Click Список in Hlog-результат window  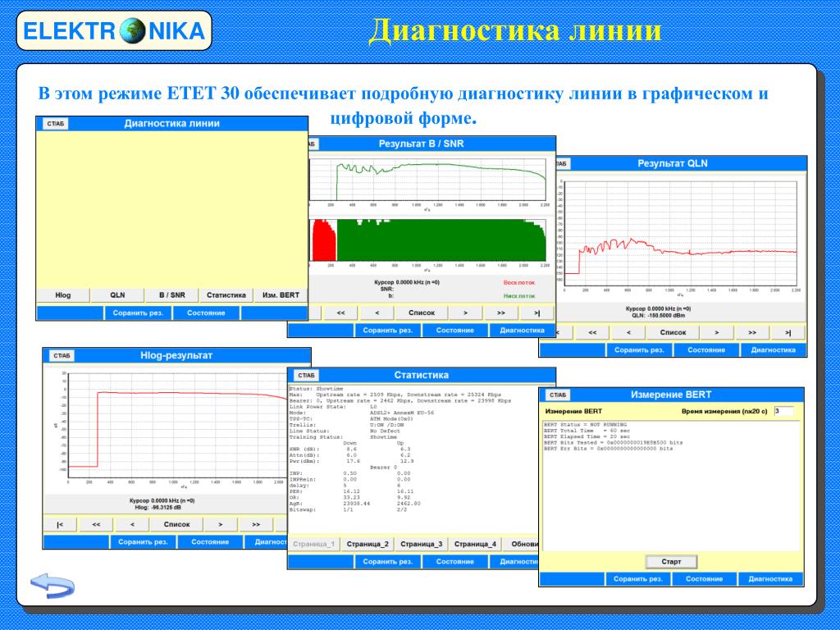tap(177, 524)
